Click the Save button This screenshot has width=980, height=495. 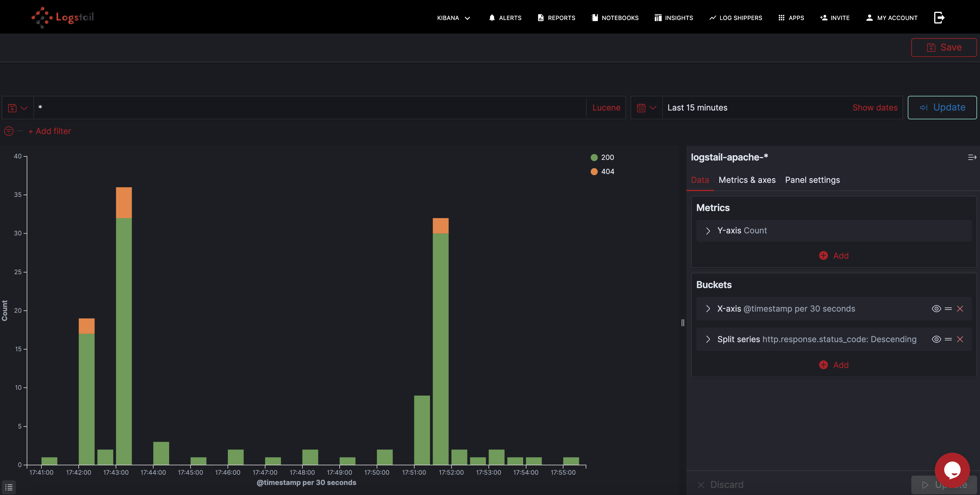(944, 48)
